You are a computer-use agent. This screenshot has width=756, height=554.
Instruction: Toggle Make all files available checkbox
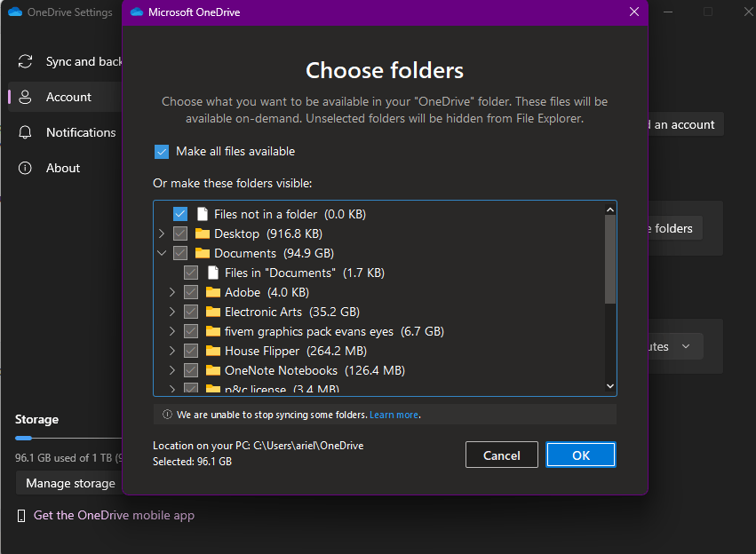coord(162,151)
